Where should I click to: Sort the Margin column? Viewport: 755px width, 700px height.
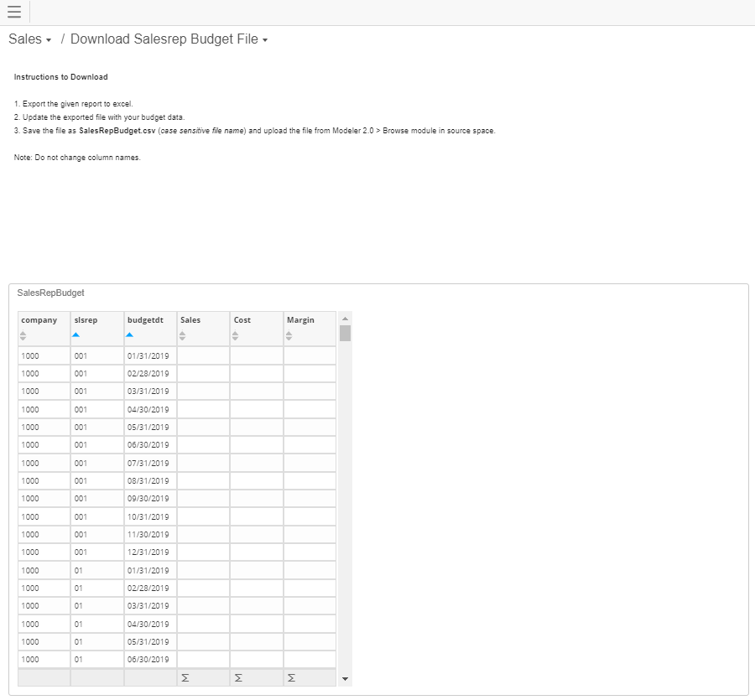coord(289,334)
